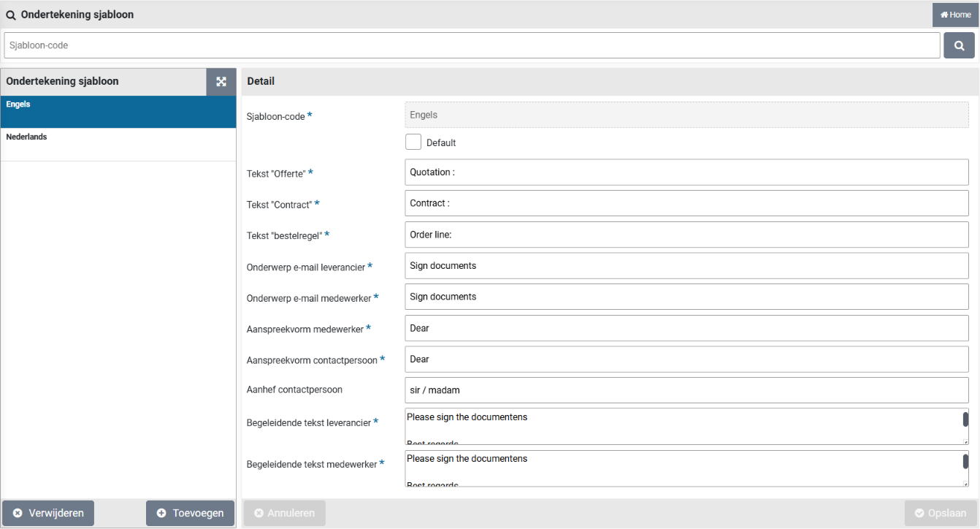Focus the Sjabloon-code search field
Viewport: 980px width, 529px height.
[472, 45]
